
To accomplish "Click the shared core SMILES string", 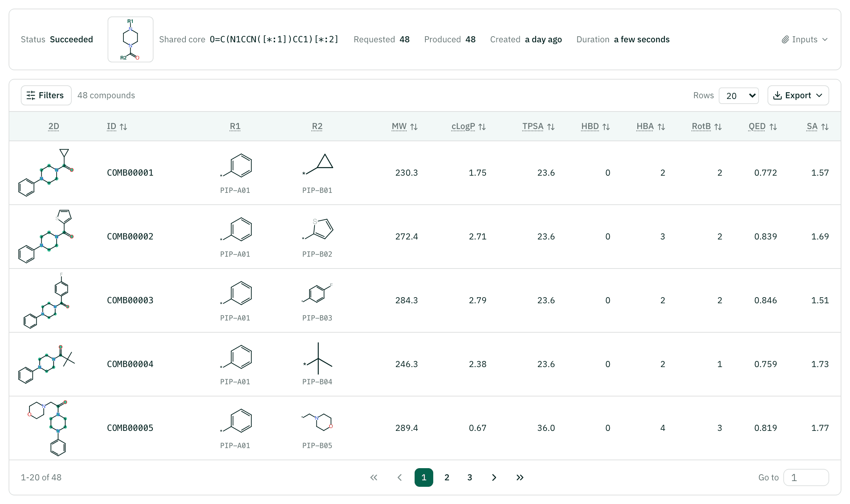I will point(274,39).
